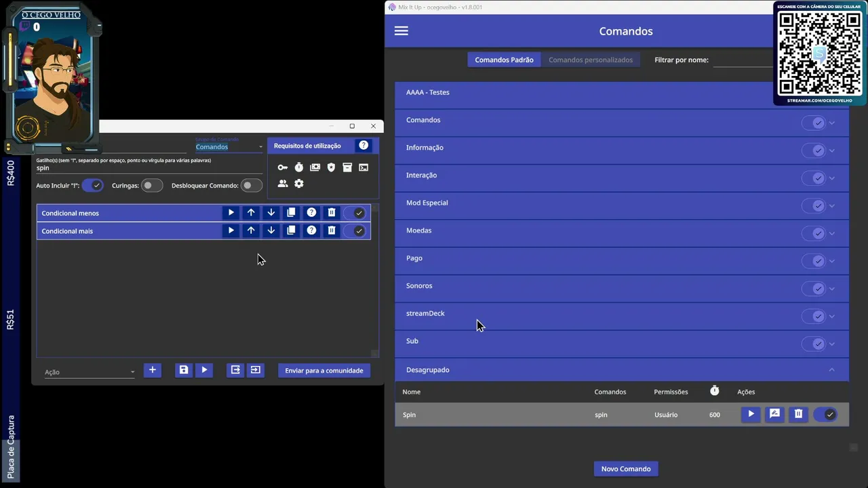
Task: Click the gear settings requirement icon
Action: (x=299, y=184)
